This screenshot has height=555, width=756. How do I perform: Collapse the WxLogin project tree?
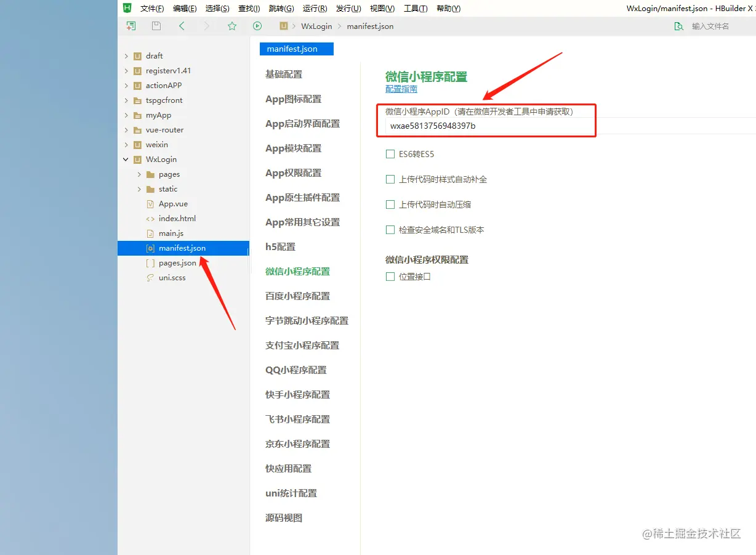[x=126, y=160]
